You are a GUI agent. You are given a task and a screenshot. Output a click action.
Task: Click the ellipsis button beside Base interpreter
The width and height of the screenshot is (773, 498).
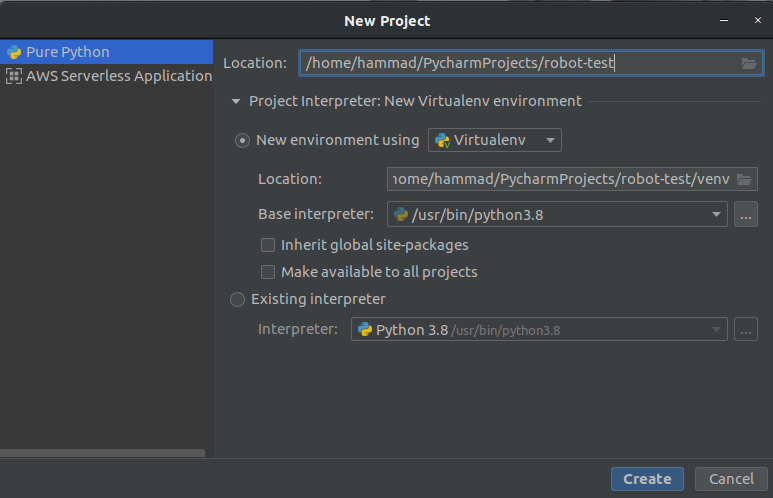point(746,214)
